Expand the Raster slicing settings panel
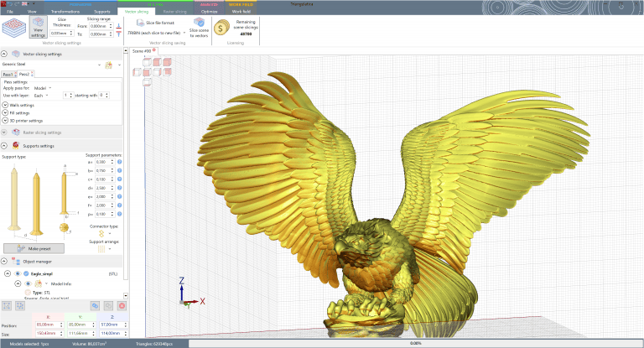The image size is (644, 348). (5, 132)
